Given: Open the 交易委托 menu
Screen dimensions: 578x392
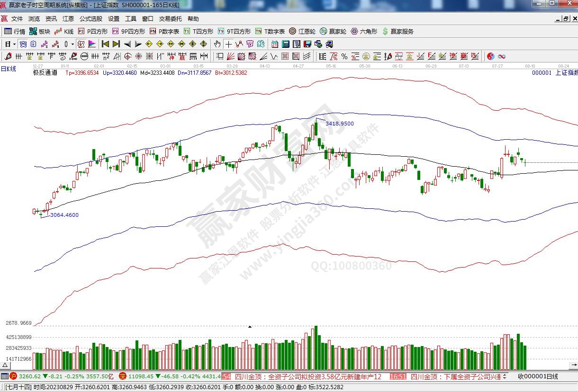Looking at the screenshot, I should [x=170, y=19].
